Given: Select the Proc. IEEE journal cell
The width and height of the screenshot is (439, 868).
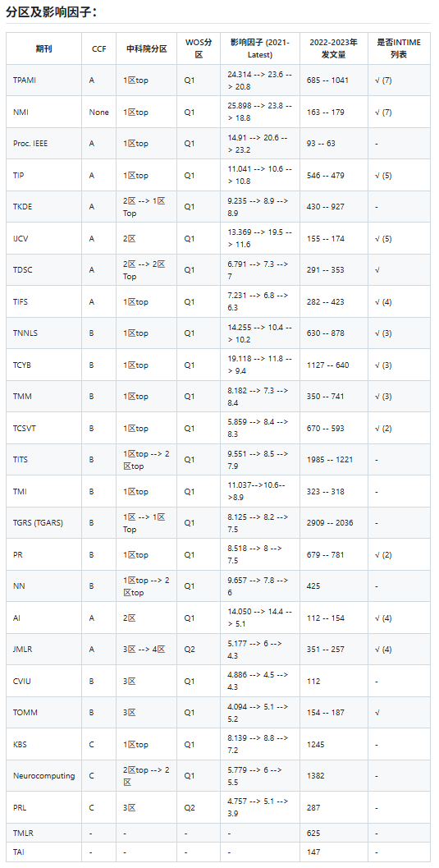Looking at the screenshot, I should (x=44, y=144).
